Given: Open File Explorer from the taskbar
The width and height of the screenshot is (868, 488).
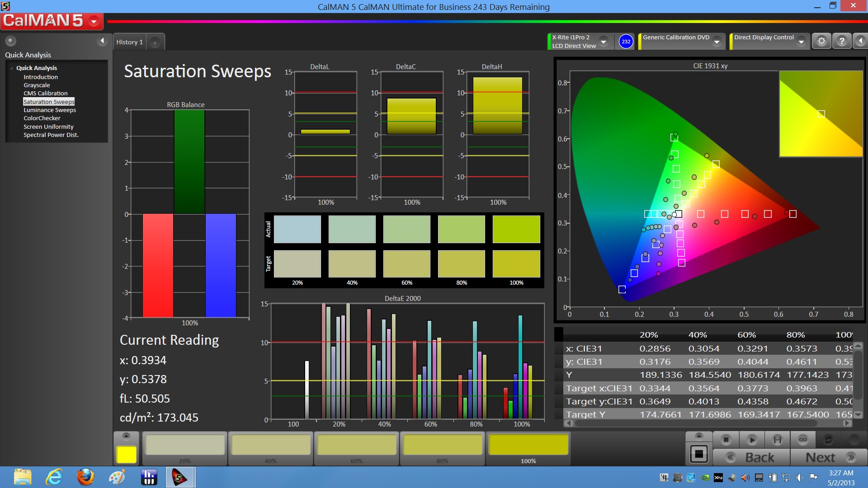Looking at the screenshot, I should [23, 477].
